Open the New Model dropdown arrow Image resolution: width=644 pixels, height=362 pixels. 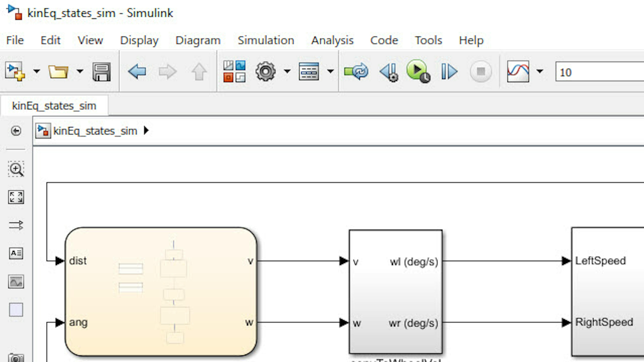pos(37,71)
